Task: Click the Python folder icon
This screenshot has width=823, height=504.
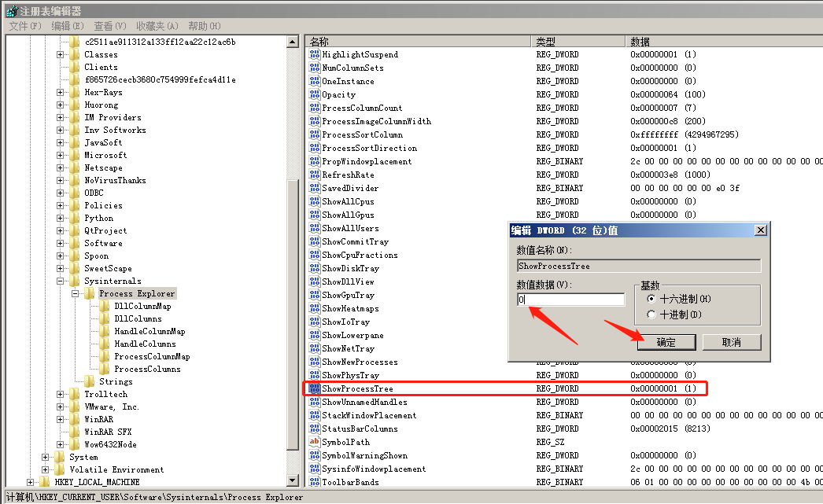Action: (75, 218)
